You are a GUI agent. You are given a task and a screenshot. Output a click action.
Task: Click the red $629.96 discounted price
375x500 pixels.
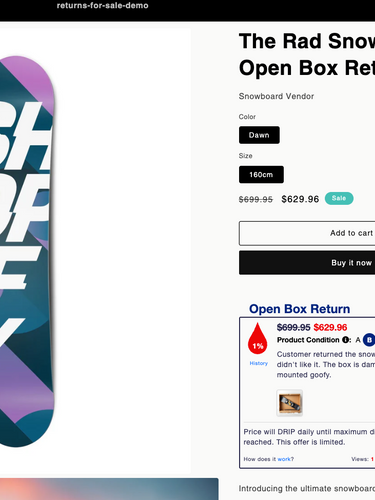(330, 327)
